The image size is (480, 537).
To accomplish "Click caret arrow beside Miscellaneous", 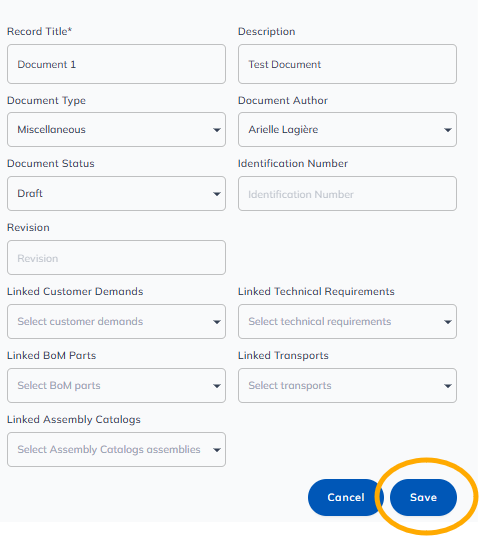I will coord(216,130).
